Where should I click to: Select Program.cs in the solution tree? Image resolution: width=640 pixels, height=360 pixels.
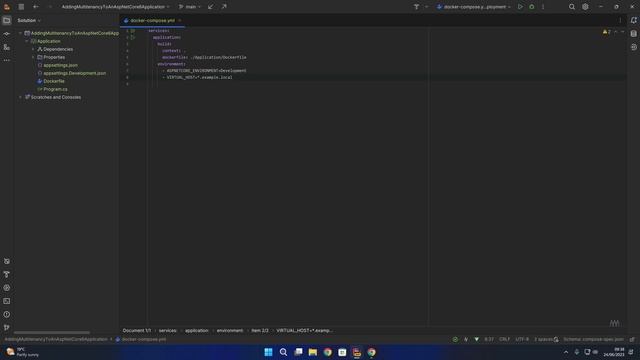point(55,89)
